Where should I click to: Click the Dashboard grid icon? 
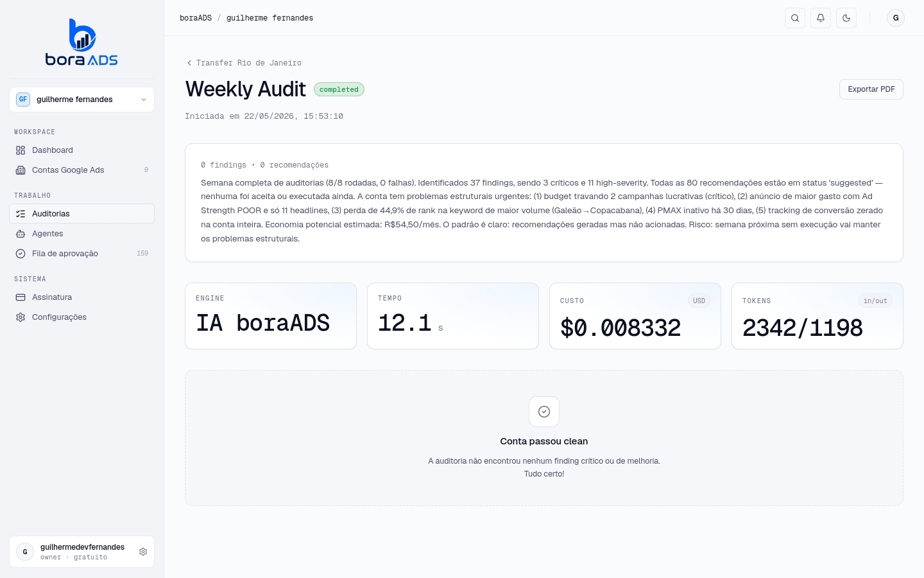(21, 150)
